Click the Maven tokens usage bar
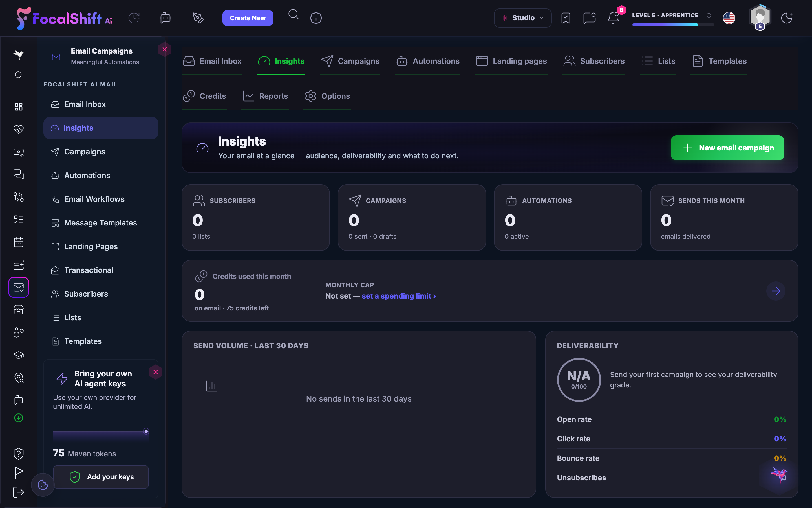Viewport: 812px width, 508px height. (x=101, y=436)
